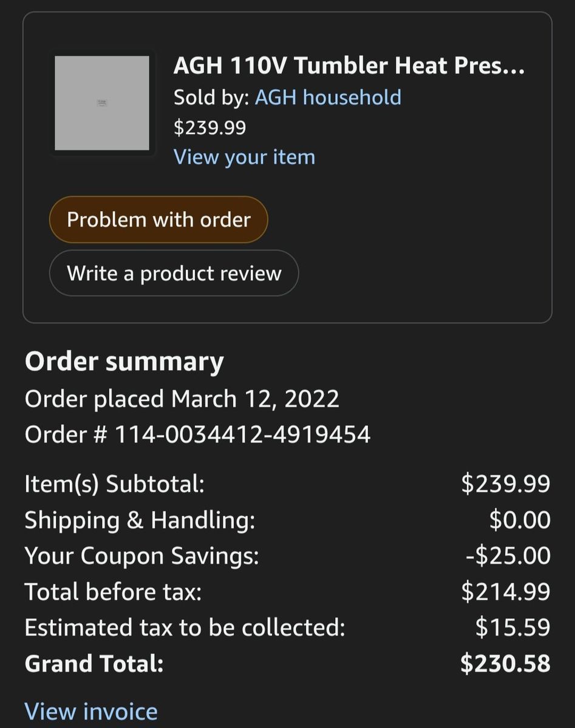575x728 pixels.
Task: Click the estimated tax $15.59 amount
Action: point(512,627)
